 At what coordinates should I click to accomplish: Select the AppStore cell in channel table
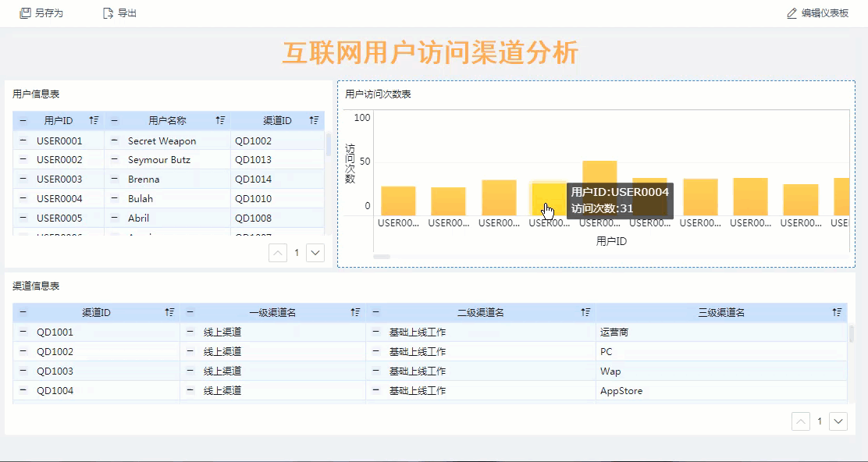pos(621,391)
